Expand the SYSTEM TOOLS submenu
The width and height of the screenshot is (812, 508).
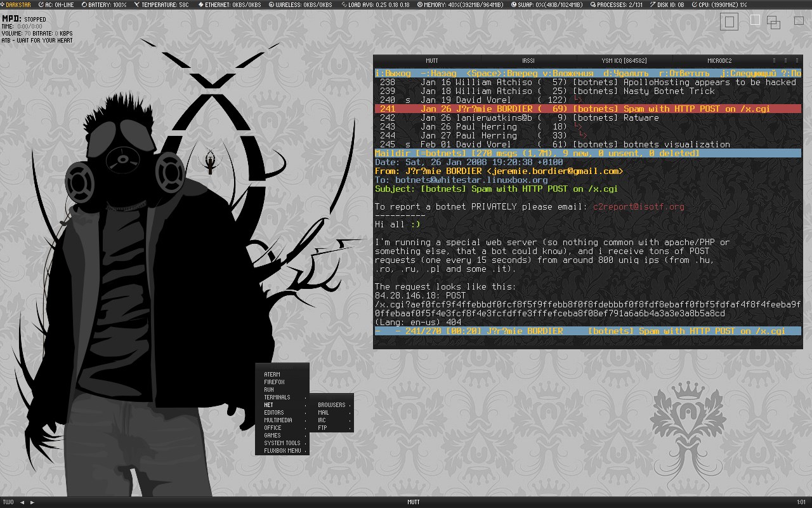tap(283, 443)
